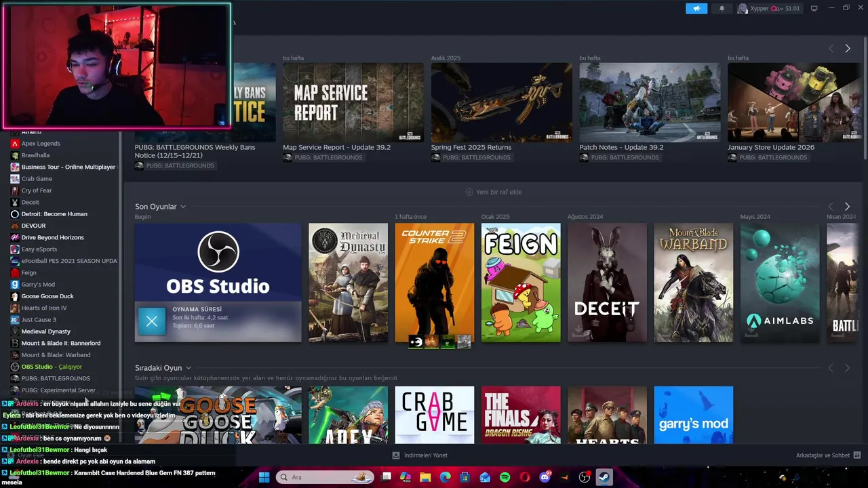This screenshot has width=868, height=488.
Task: Select OBS Studio recent game tile
Action: click(218, 283)
